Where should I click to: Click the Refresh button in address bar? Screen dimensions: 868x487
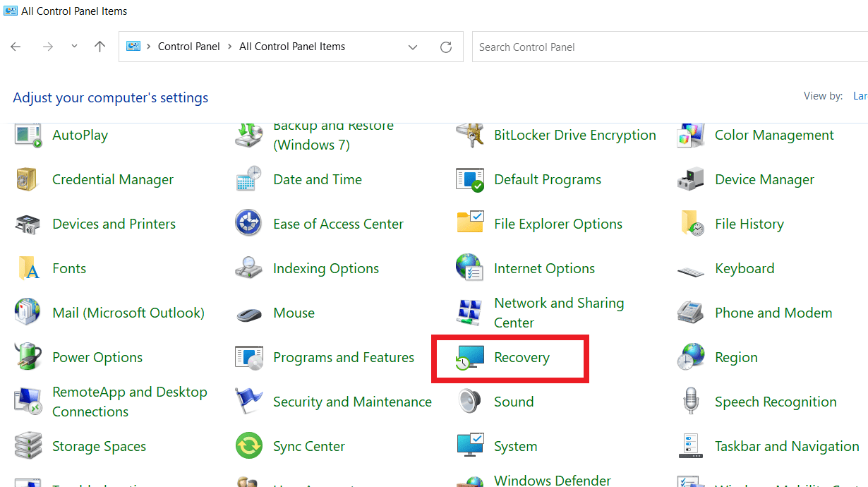446,47
